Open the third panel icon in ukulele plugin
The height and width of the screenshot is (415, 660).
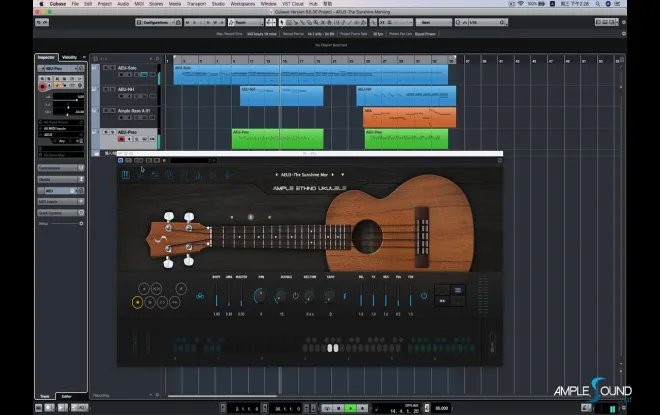(155, 175)
